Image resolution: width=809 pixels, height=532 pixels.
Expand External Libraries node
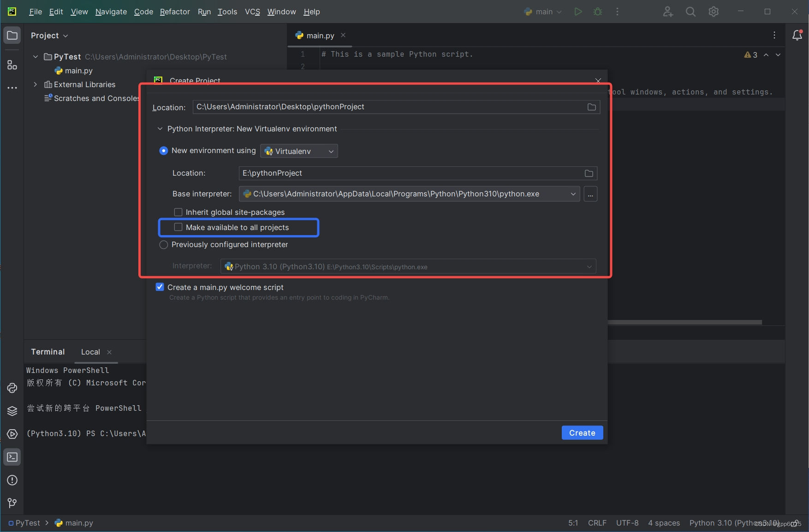click(36, 84)
